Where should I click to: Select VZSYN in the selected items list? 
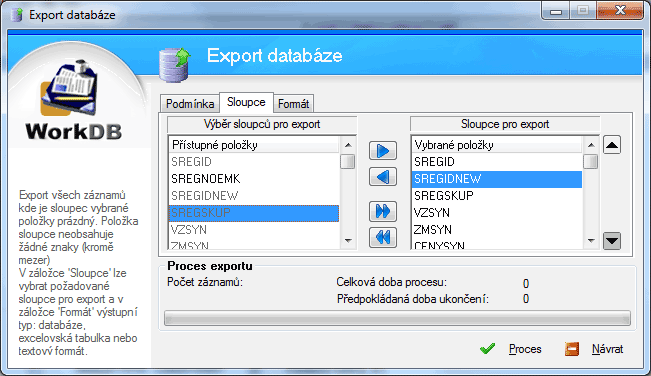(497, 212)
